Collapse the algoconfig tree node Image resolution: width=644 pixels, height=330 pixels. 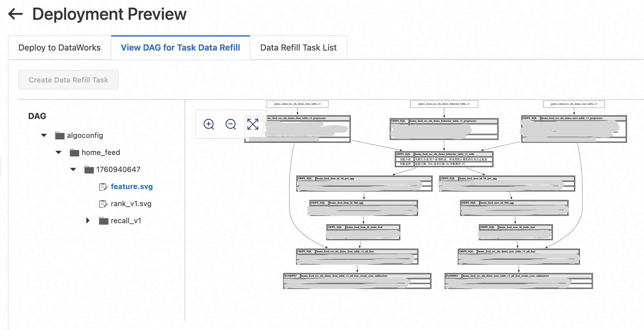coord(44,135)
